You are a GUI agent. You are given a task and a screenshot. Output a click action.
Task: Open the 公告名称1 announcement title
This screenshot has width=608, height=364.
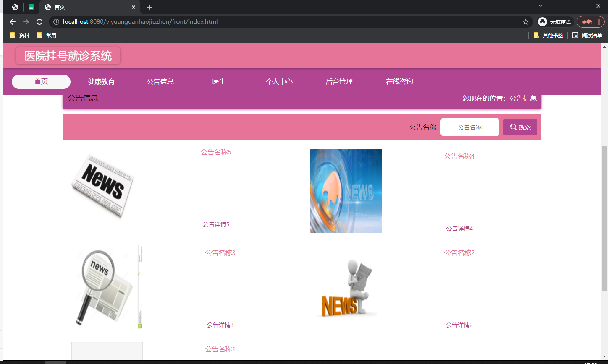pos(220,349)
